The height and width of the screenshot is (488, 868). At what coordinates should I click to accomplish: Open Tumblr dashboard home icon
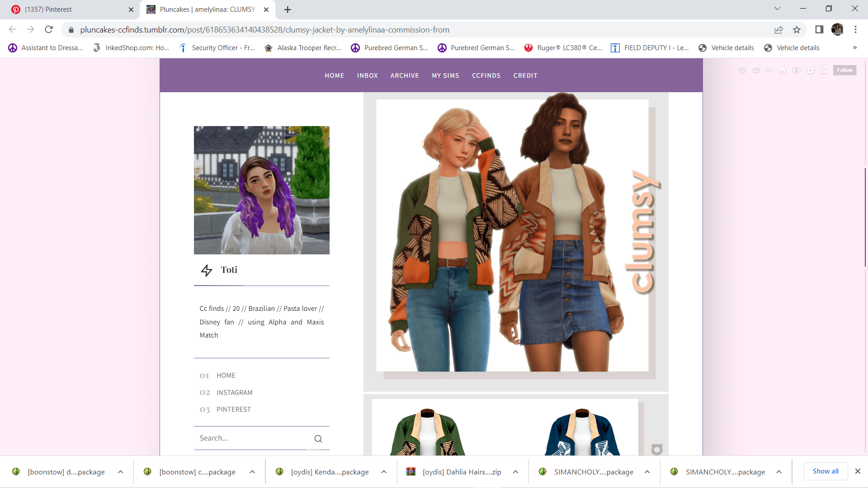782,70
